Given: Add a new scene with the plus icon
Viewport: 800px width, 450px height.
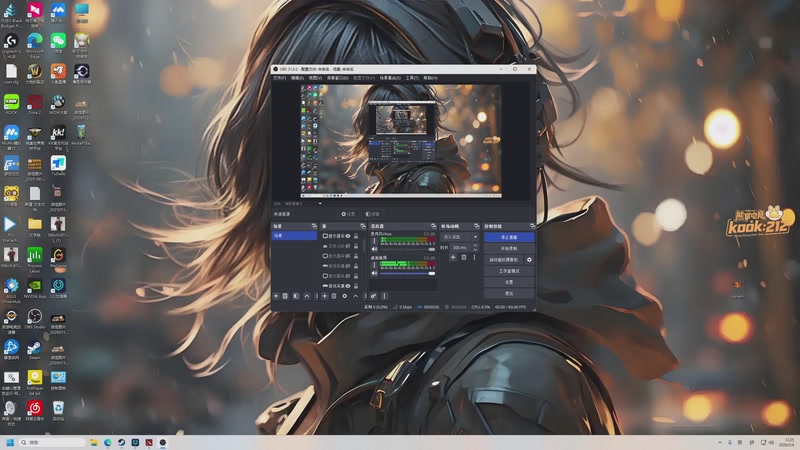Looking at the screenshot, I should [x=276, y=296].
